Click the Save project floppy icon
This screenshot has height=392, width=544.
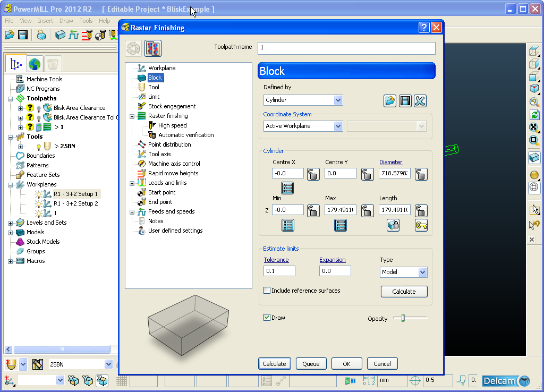click(23, 35)
